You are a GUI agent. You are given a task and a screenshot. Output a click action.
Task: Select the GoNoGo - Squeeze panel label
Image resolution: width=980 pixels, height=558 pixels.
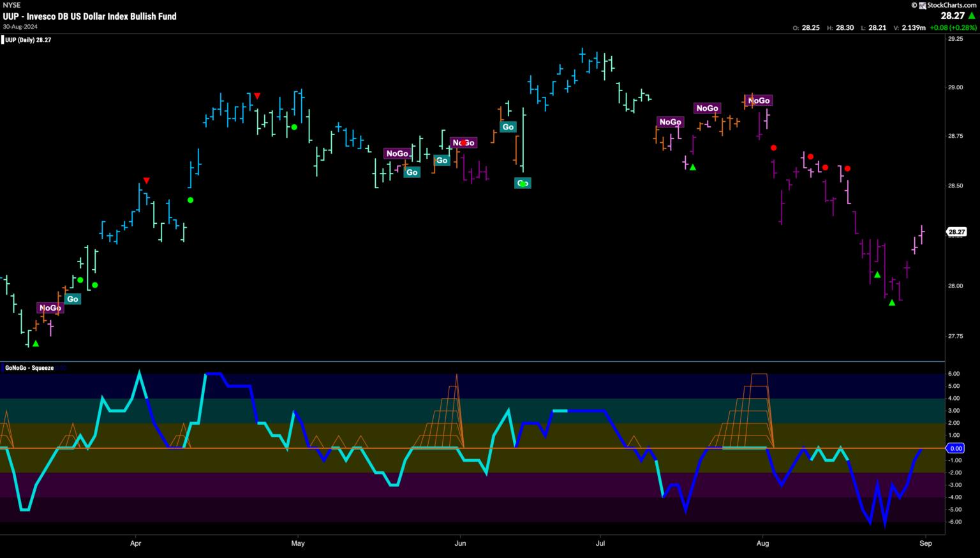tap(29, 368)
